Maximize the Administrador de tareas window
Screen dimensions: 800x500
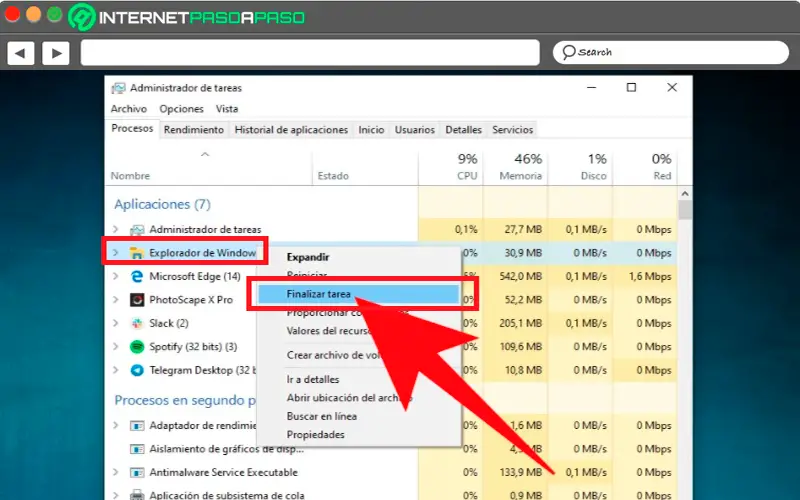point(631,88)
